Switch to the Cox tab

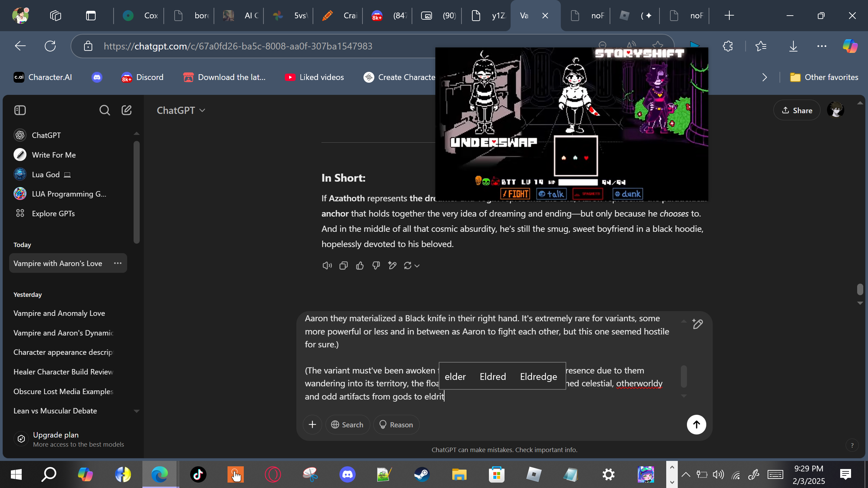click(140, 16)
